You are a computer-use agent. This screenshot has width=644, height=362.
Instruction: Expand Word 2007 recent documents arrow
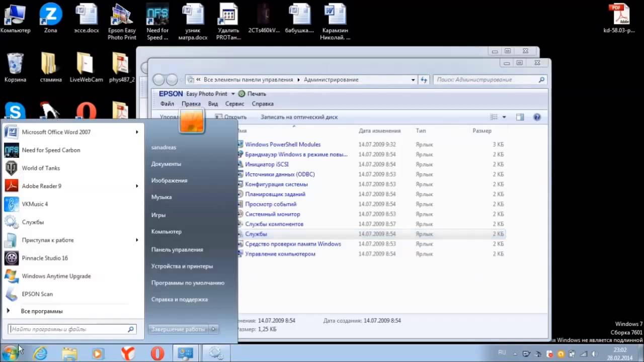click(137, 132)
